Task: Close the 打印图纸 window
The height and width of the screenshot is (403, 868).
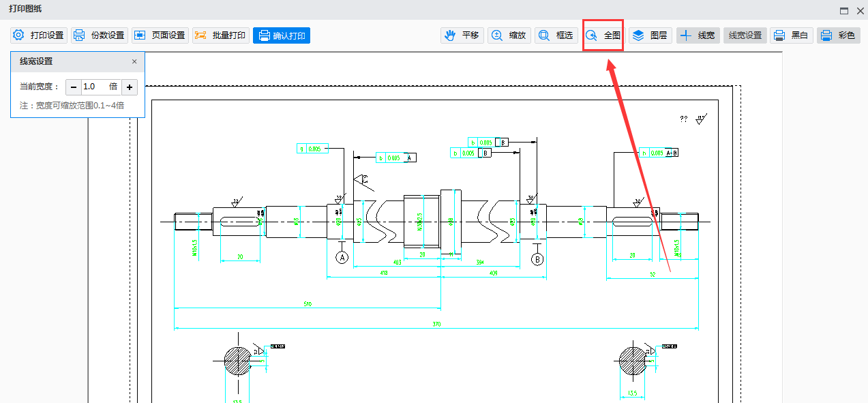Action: coord(860,10)
